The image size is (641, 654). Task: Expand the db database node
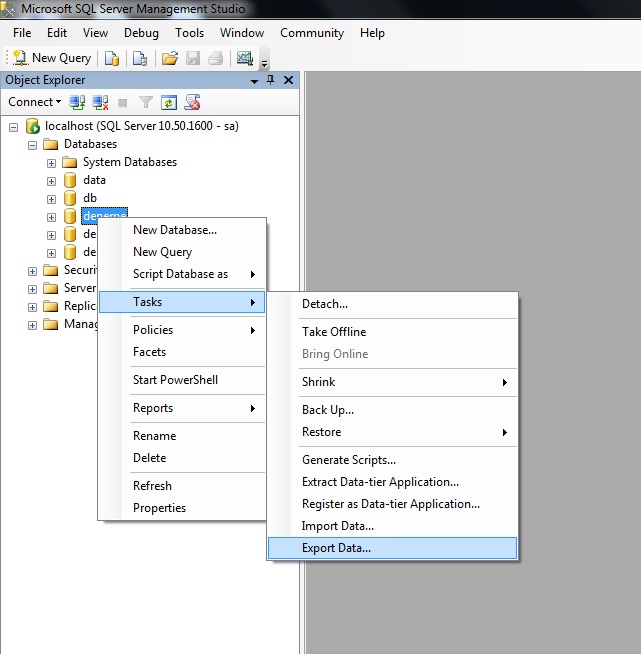click(51, 199)
